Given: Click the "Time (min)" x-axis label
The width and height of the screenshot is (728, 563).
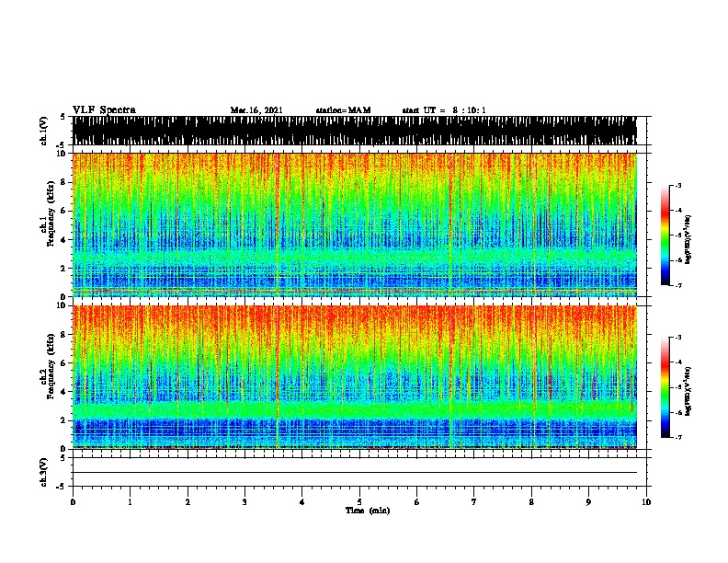Looking at the screenshot, I should pyautogui.click(x=368, y=511).
